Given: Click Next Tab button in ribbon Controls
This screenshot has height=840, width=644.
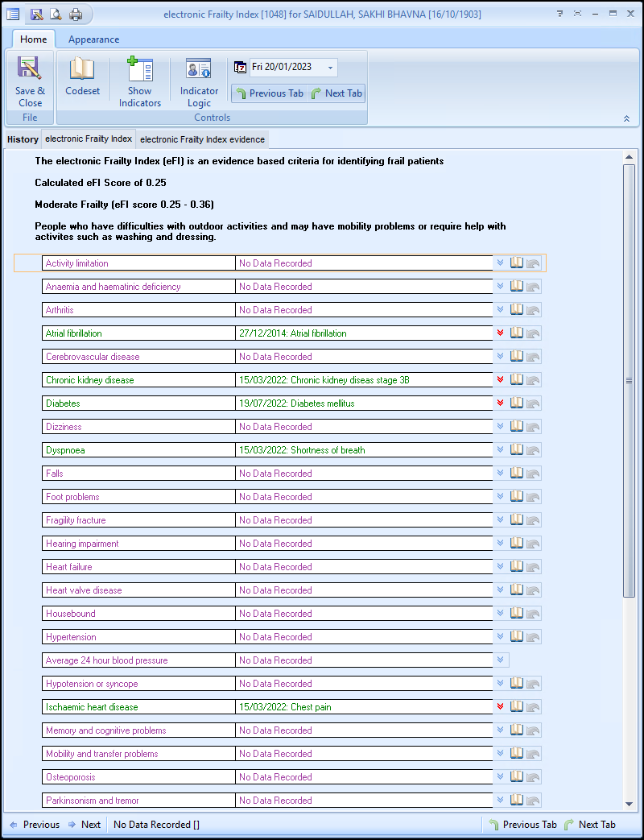Looking at the screenshot, I should (336, 93).
